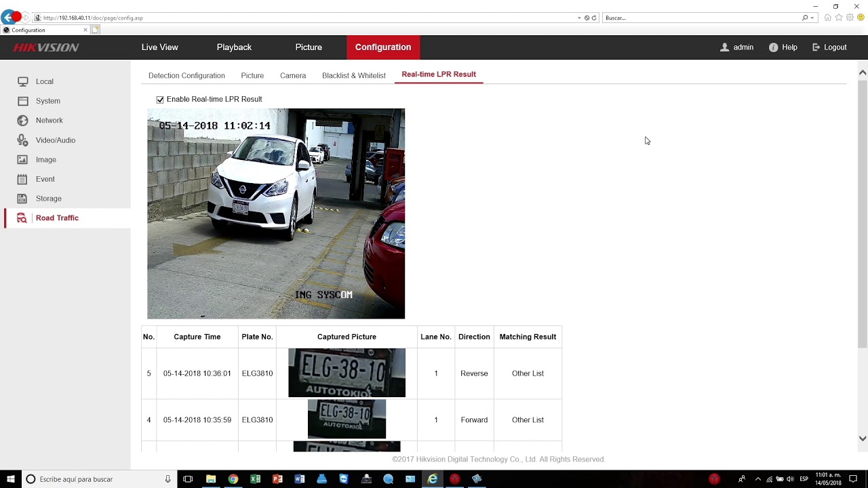The image size is (868, 488).
Task: Select Real-time LPR Result sub-tab
Action: click(x=439, y=75)
